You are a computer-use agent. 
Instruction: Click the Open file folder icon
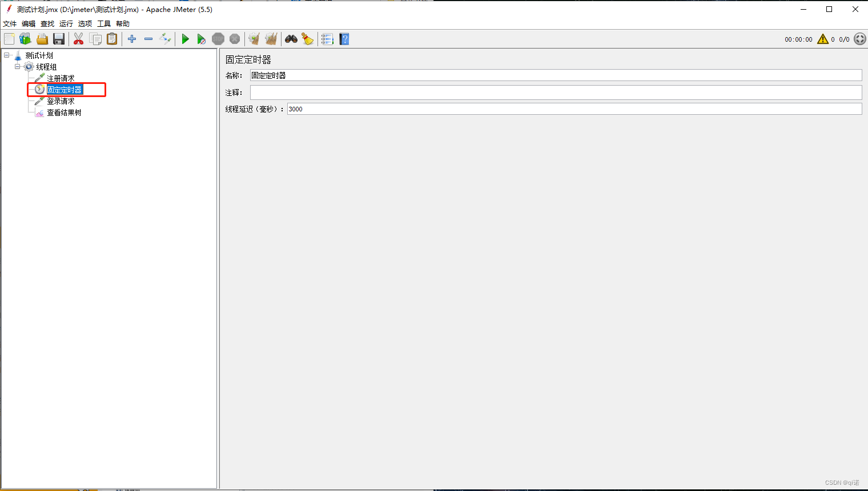[42, 39]
